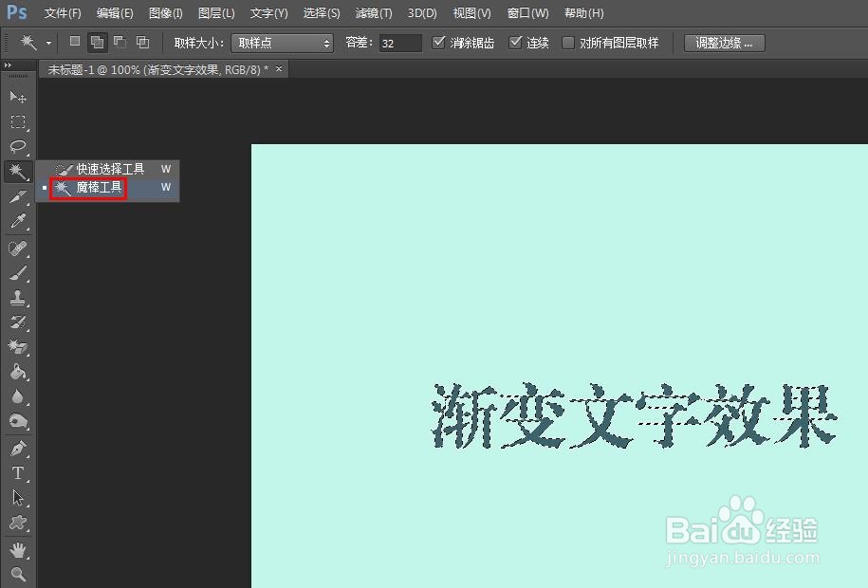This screenshot has width=868, height=588.
Task: Select the Custom Shape tool
Action: [x=18, y=523]
